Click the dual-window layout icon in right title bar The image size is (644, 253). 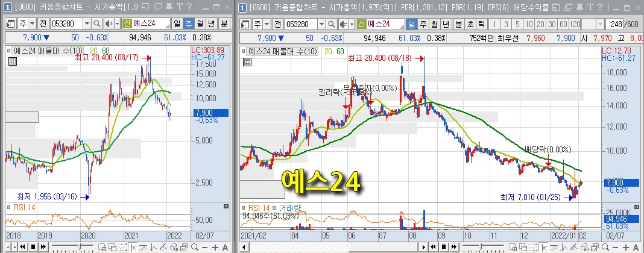click(567, 7)
